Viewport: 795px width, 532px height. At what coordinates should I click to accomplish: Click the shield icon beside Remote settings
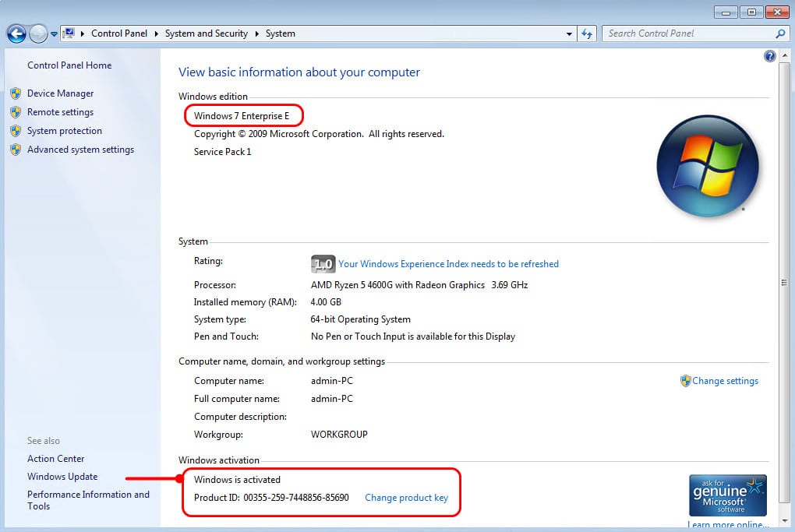coord(16,112)
